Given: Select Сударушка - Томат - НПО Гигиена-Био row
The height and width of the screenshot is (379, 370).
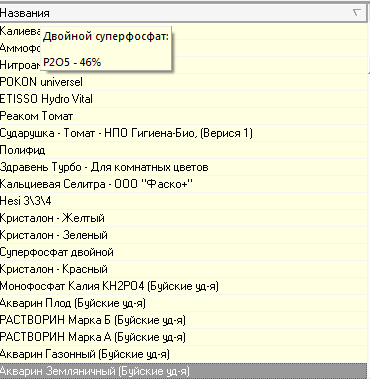Looking at the screenshot, I should [x=183, y=133].
